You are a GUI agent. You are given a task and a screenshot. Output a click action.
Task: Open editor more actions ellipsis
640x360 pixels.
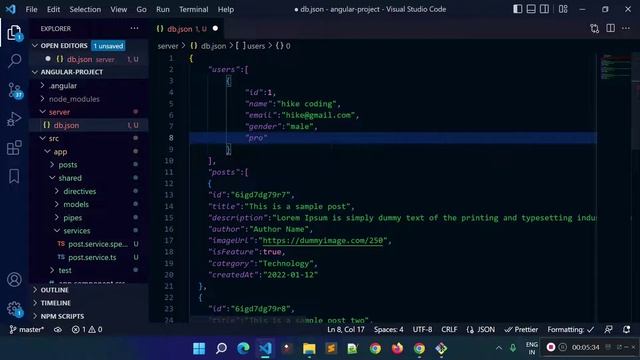[x=626, y=29]
